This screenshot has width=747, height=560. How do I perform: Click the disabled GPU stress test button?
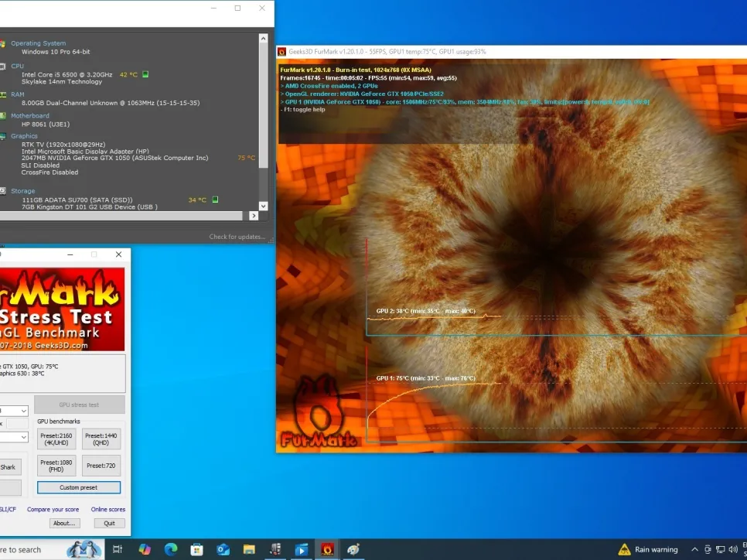pos(79,405)
